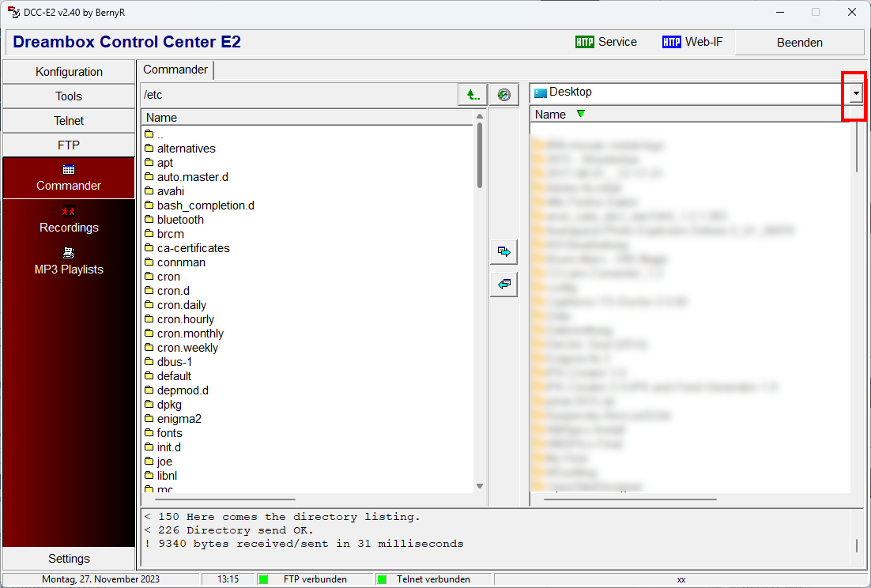871x588 pixels.
Task: Go up one directory with green arrow
Action: pos(472,95)
